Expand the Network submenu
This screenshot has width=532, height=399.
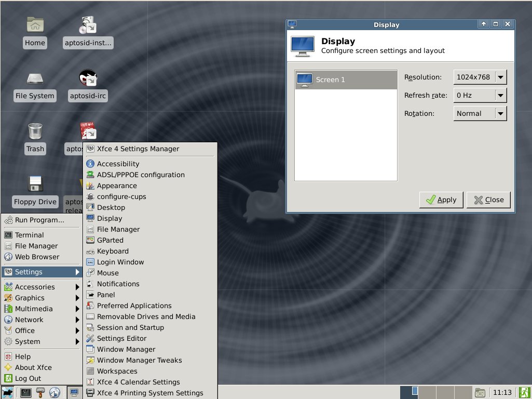(x=42, y=320)
